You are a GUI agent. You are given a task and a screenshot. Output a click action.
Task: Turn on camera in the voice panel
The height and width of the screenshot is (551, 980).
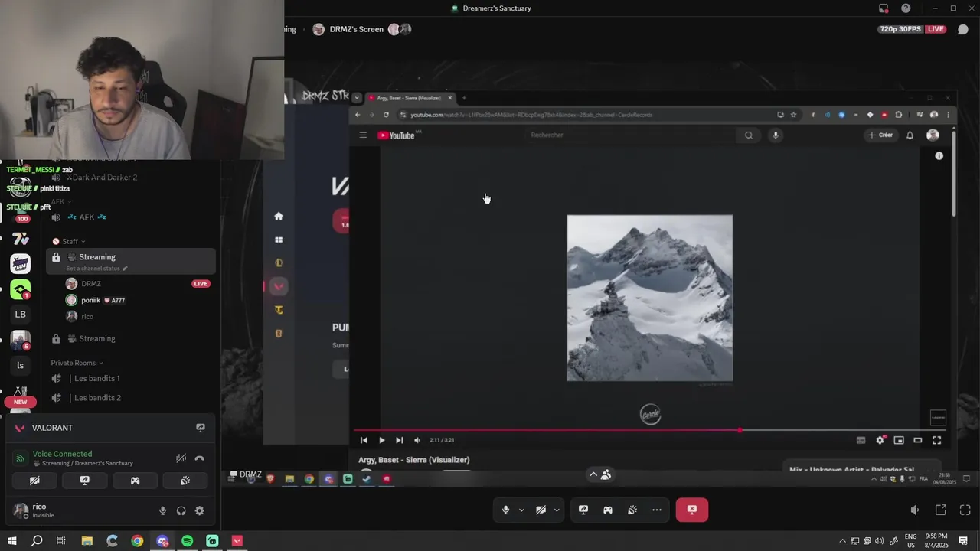point(34,481)
